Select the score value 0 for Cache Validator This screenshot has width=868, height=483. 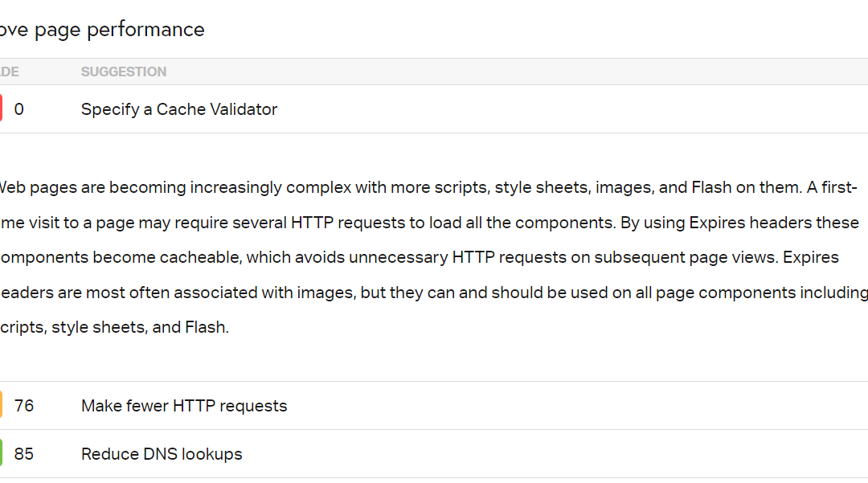tap(18, 108)
